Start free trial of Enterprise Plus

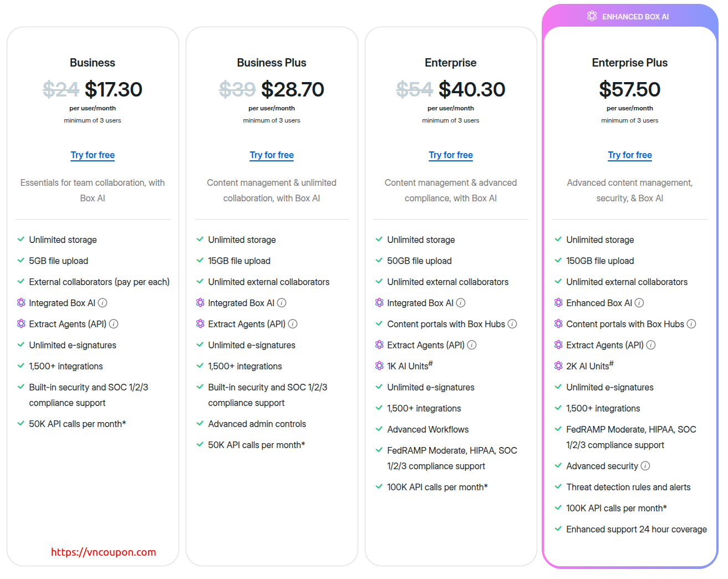pyautogui.click(x=630, y=155)
